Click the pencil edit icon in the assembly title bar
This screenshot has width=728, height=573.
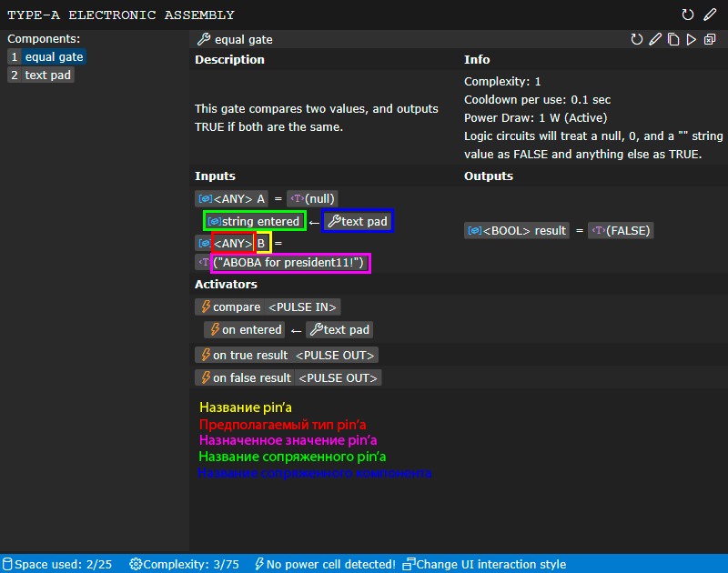710,15
